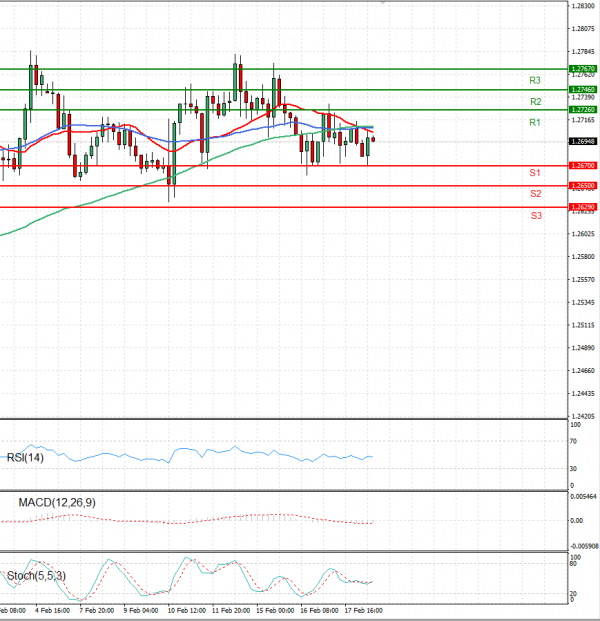Viewport: 600px width, 621px height.
Task: Click the 1.28075 price axis value
Action: point(583,29)
